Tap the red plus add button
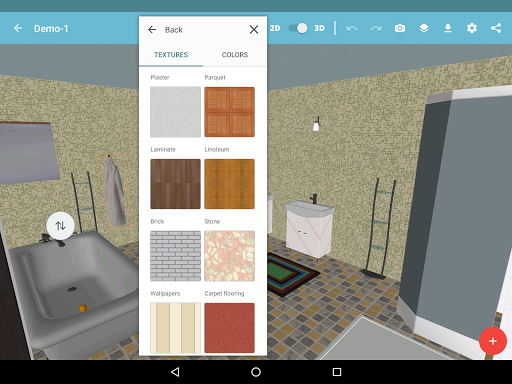This screenshot has width=512, height=384. [x=493, y=341]
